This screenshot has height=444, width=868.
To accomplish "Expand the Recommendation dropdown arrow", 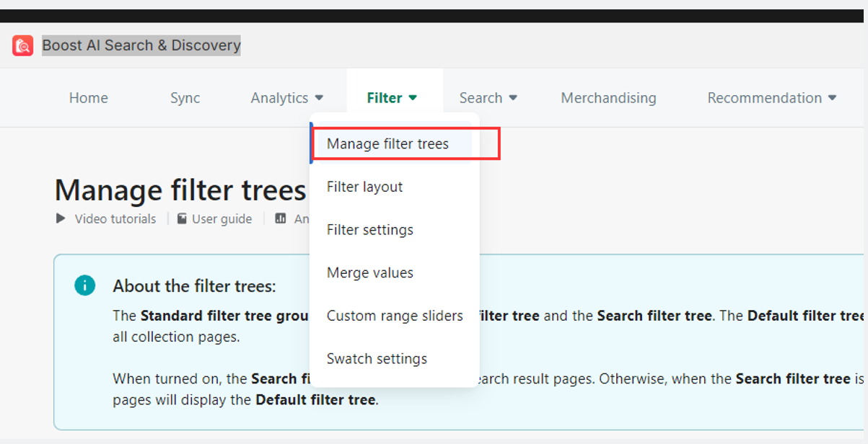I will [832, 98].
